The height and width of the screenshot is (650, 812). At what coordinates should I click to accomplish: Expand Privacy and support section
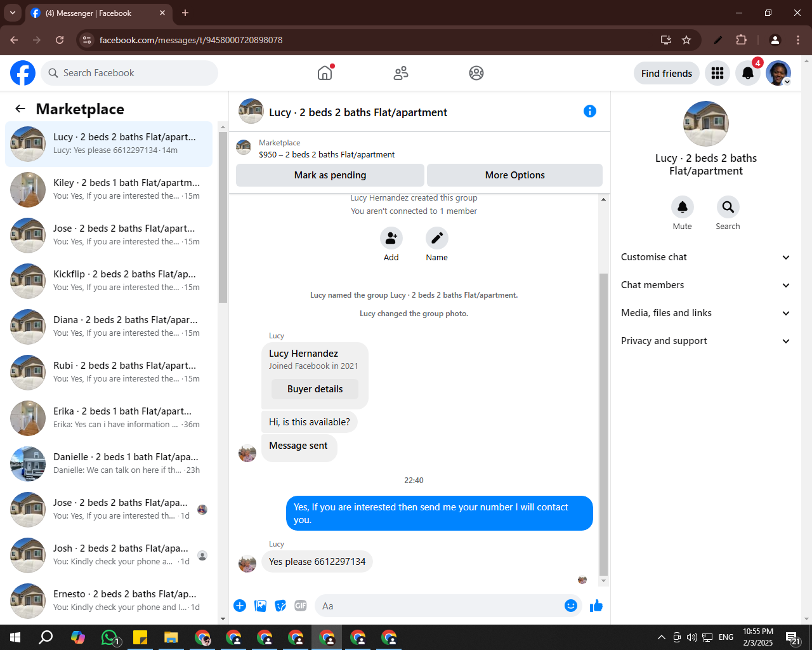tap(705, 341)
